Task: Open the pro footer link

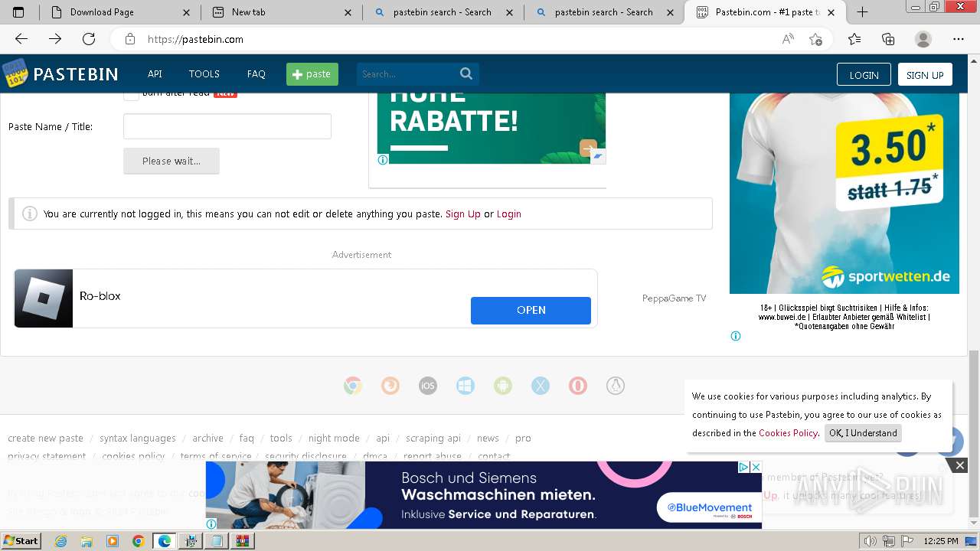Action: (x=523, y=439)
